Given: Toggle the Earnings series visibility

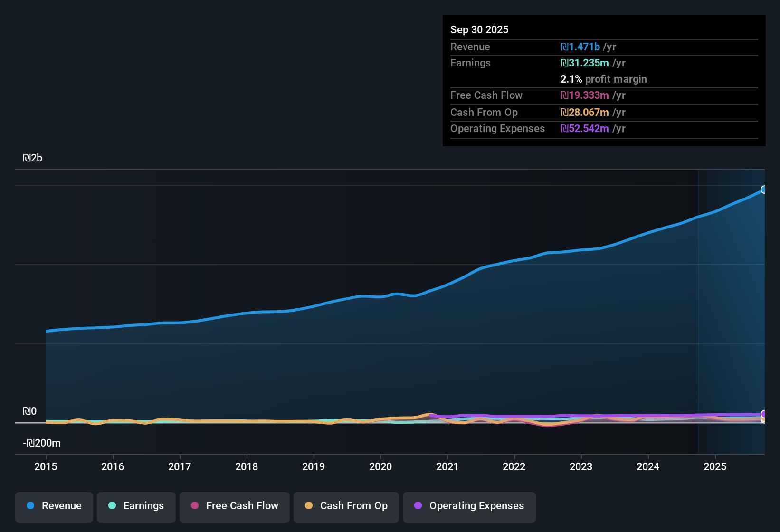Looking at the screenshot, I should [x=136, y=506].
